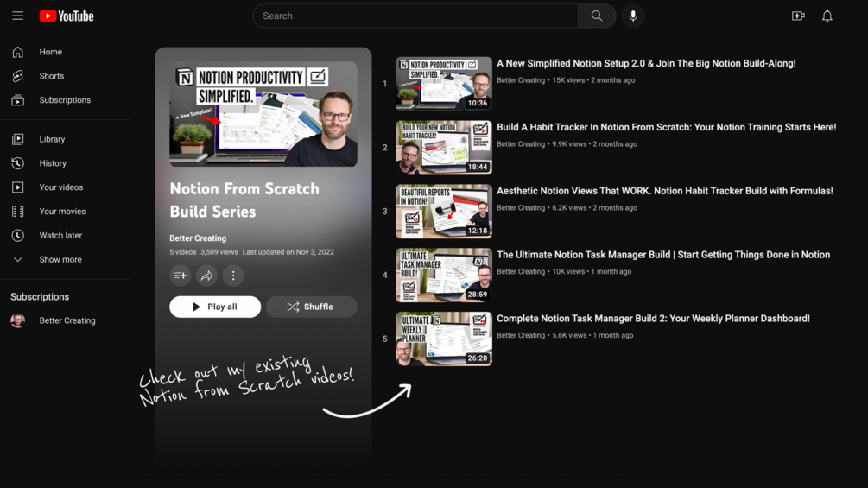Click Notion From Scratch Build Series title

(x=244, y=200)
